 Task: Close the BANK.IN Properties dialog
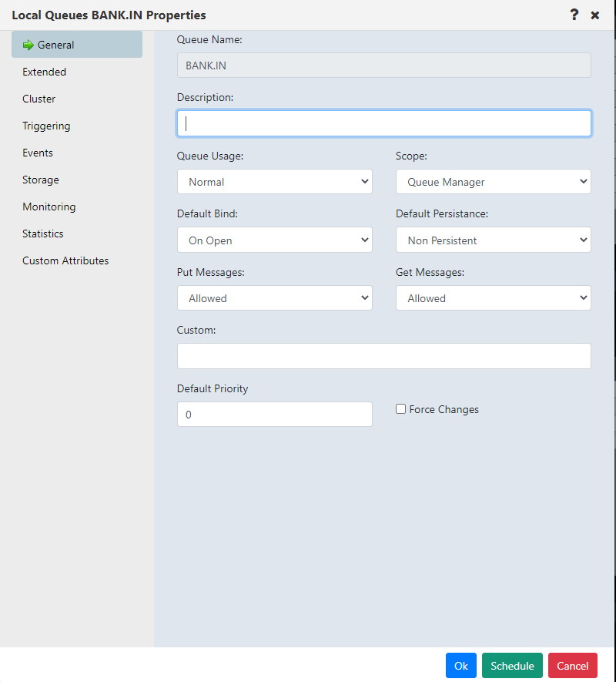[x=594, y=15]
